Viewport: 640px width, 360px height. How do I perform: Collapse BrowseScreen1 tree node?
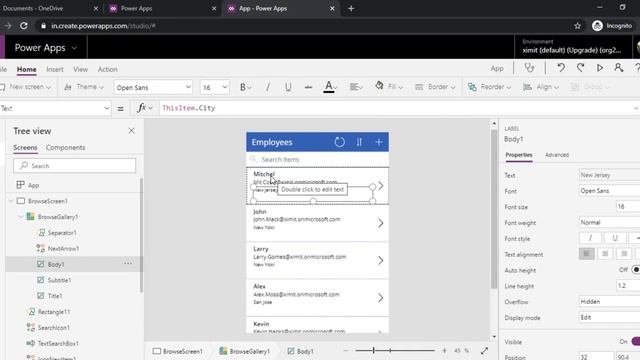[11, 201]
